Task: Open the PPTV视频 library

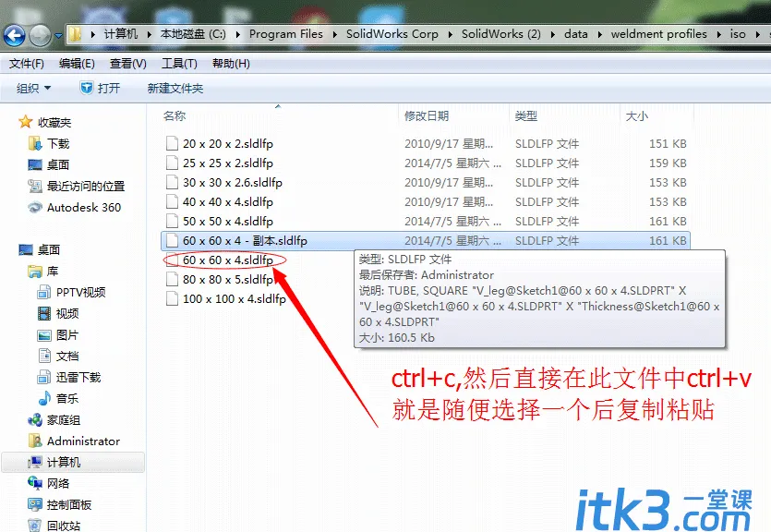Action: tap(71, 292)
